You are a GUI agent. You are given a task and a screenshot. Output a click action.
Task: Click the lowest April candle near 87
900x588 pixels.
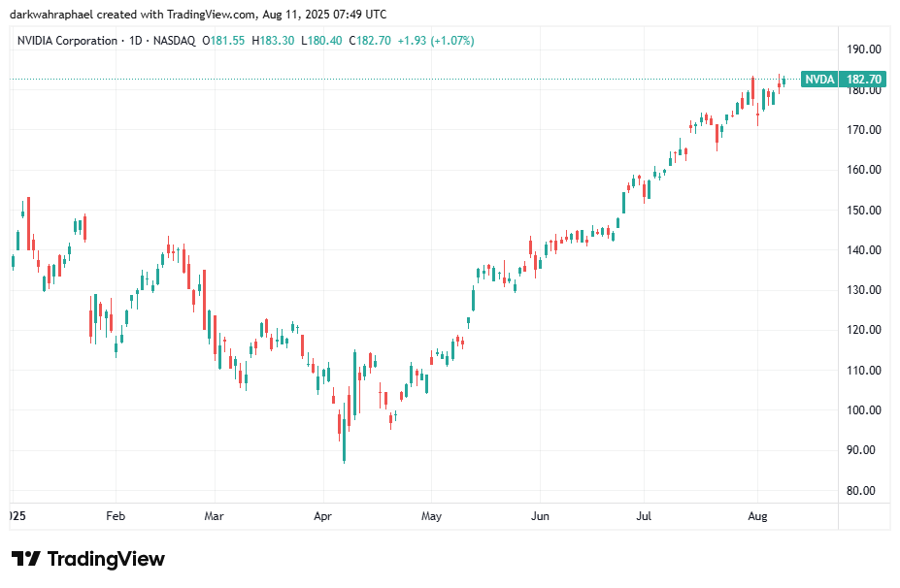click(344, 452)
